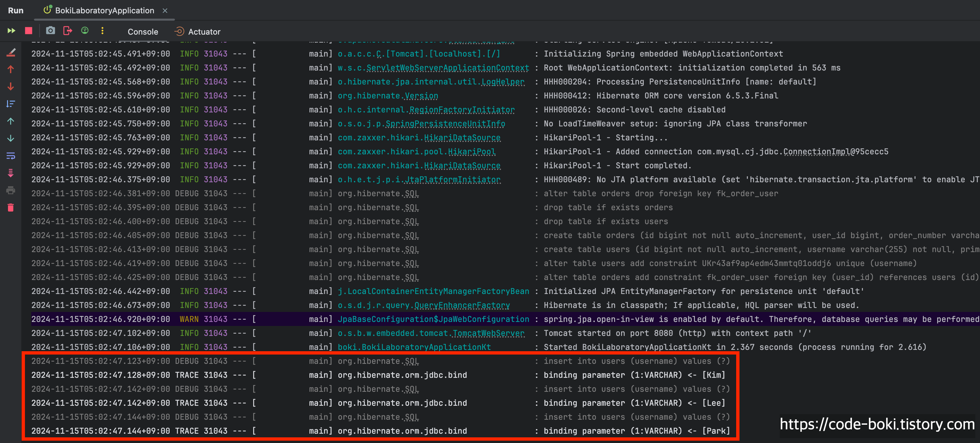980x443 pixels.
Task: Toggle the sort lines icon in gutter
Action: [x=11, y=104]
